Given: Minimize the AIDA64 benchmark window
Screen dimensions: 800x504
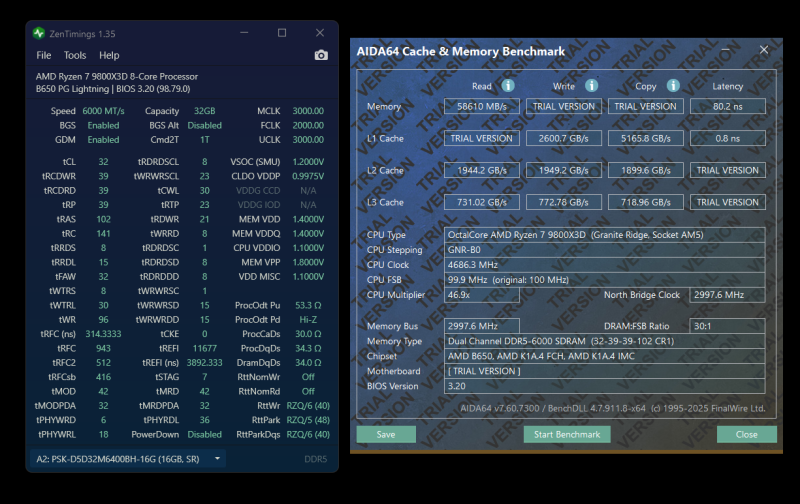Looking at the screenshot, I should 725,50.
